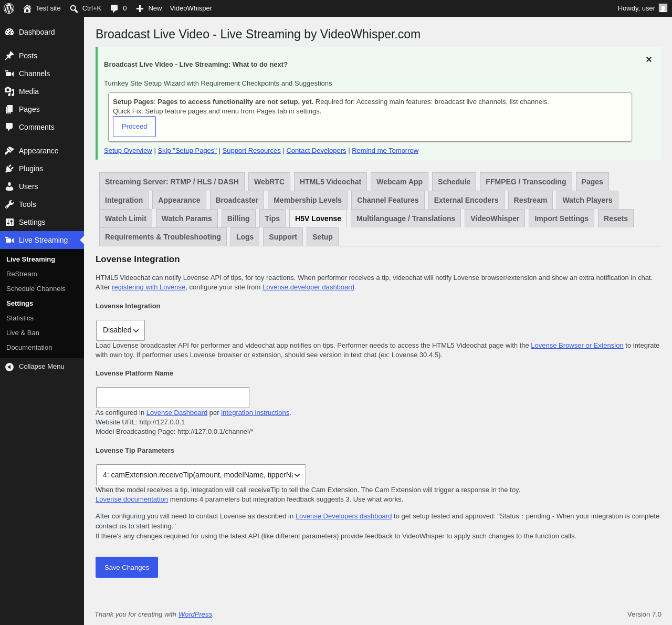Image resolution: width=672 pixels, height=625 pixels.
Task: Click Remind me Tomorrow link
Action: (x=385, y=151)
